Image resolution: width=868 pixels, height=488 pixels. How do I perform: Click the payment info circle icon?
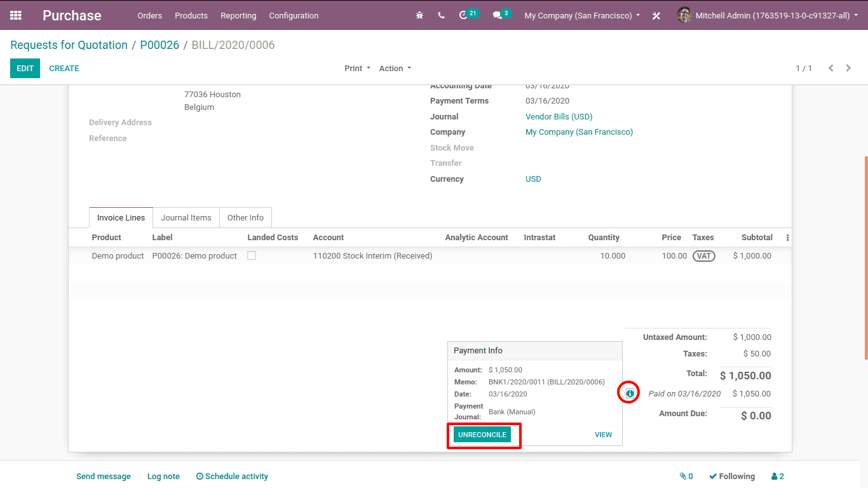tap(630, 394)
